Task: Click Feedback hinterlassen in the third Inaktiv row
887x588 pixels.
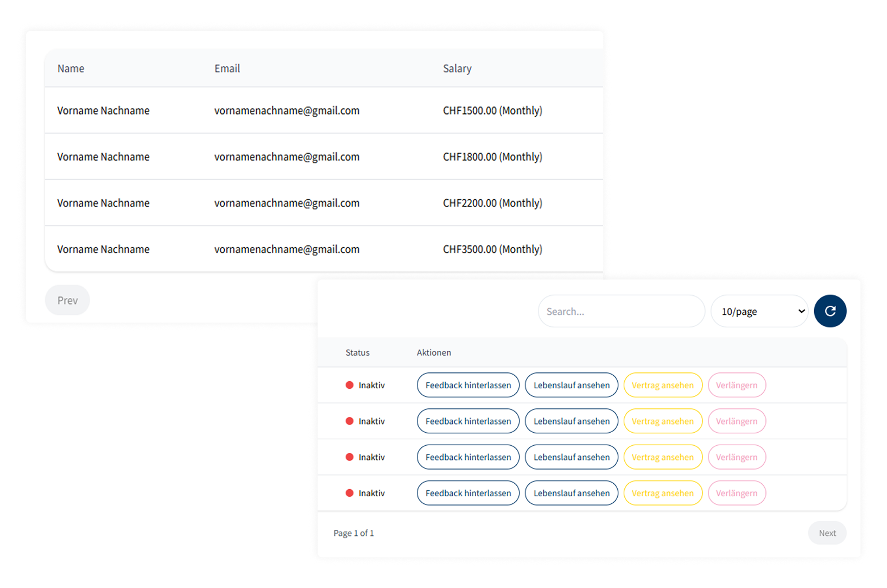Action: click(468, 457)
